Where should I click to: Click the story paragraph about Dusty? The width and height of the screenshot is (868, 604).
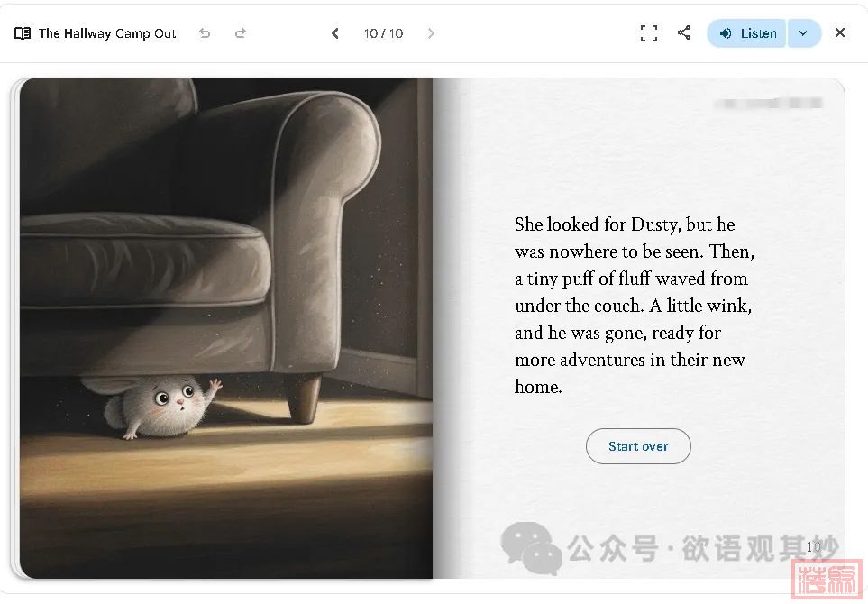(635, 306)
